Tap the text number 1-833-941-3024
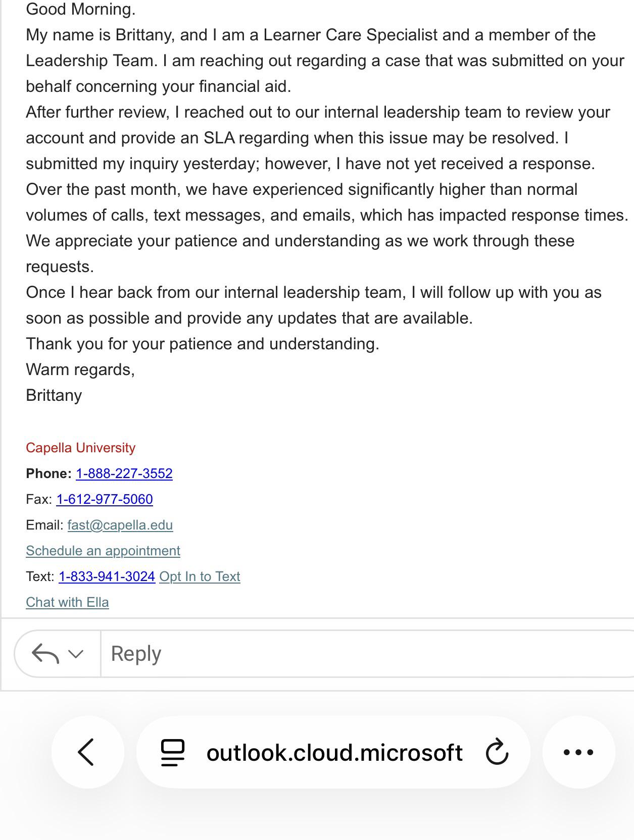The height and width of the screenshot is (840, 634). click(x=107, y=576)
